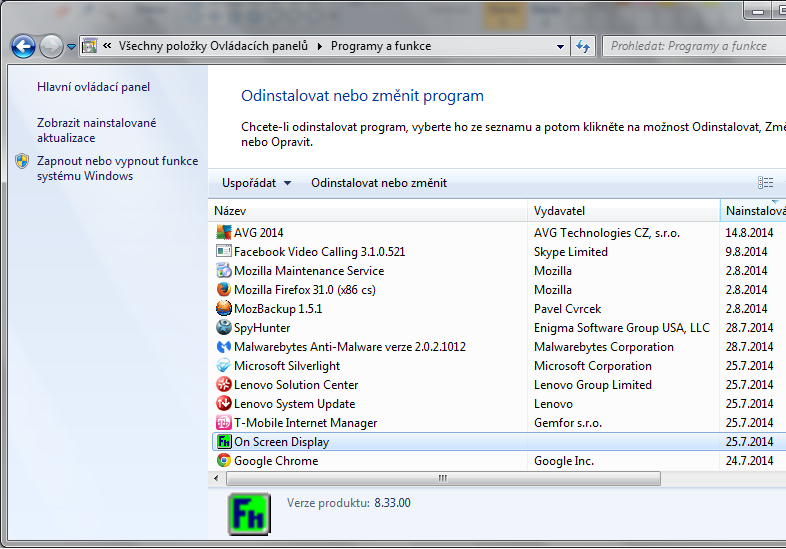Click the SpyHunter program icon
Viewport: 786px width, 549px height.
pyautogui.click(x=224, y=328)
